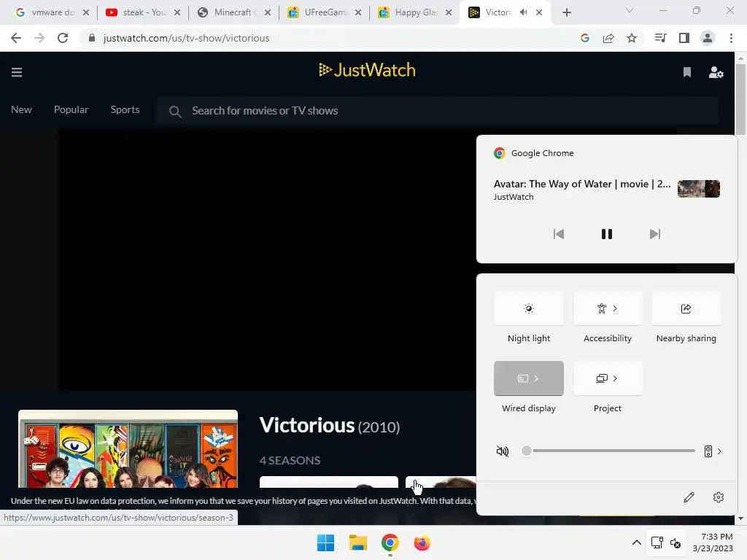Open all settings gear icon
The height and width of the screenshot is (560, 747).
point(719,497)
